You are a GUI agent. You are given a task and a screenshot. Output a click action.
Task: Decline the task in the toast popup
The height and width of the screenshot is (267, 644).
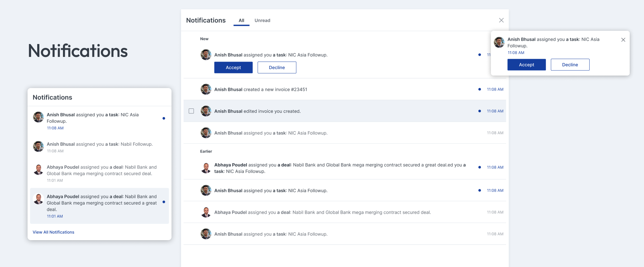(x=570, y=65)
